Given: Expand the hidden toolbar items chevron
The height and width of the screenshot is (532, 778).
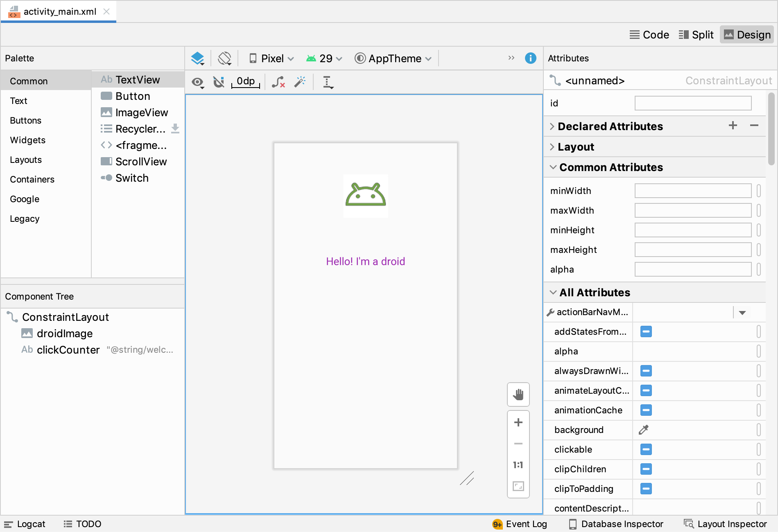Looking at the screenshot, I should click(x=511, y=58).
